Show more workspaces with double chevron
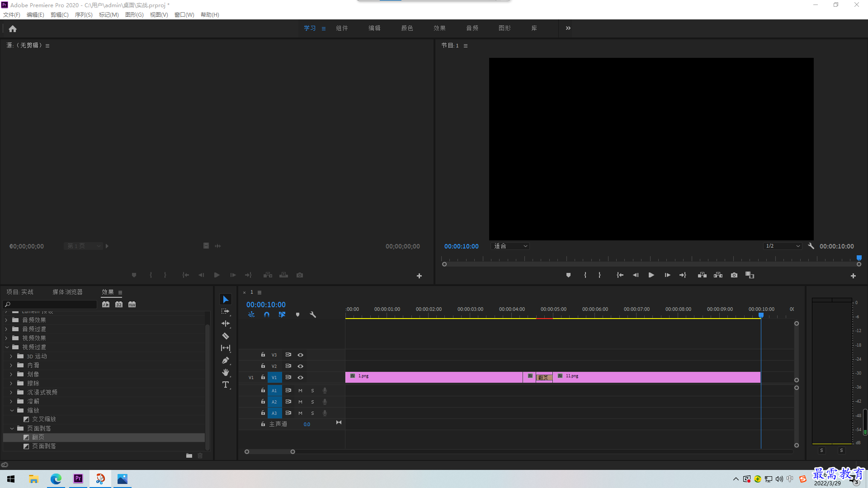The image size is (868, 488). tap(568, 28)
